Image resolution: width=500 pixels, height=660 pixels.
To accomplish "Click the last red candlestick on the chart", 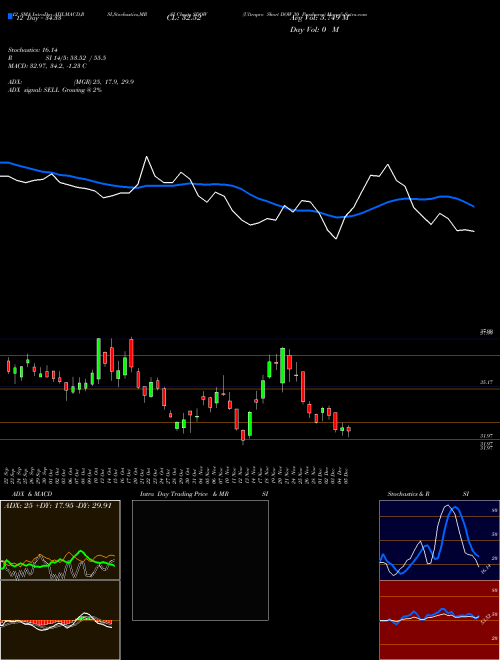I will click(x=348, y=429).
